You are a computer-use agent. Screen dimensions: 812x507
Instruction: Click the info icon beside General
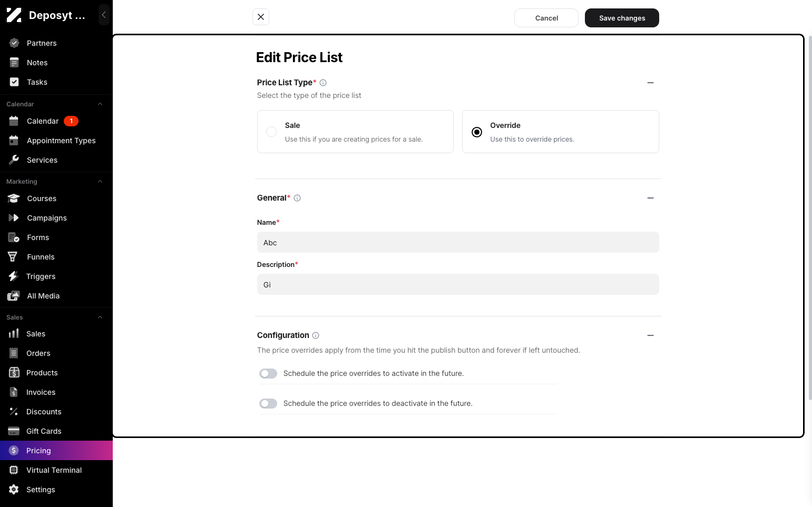click(297, 198)
